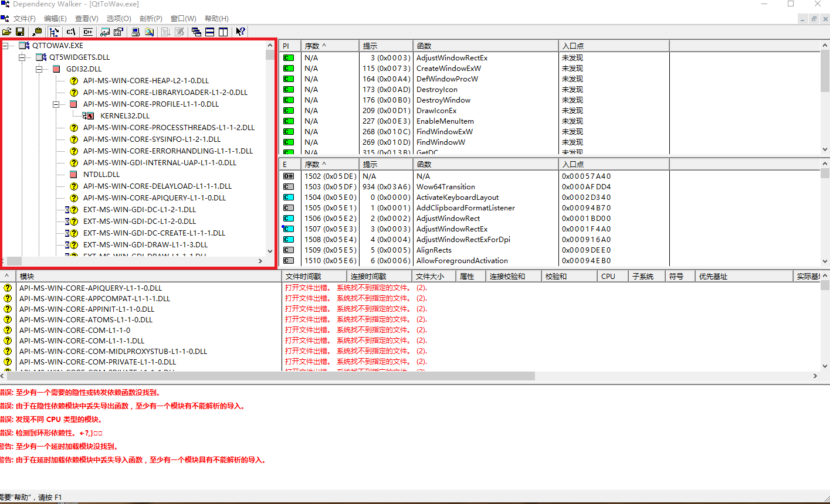
Task: Select API-MS-WIN-CORE-LIBRARYLOADER-L1-2-0.DLL in tree
Action: click(x=165, y=92)
